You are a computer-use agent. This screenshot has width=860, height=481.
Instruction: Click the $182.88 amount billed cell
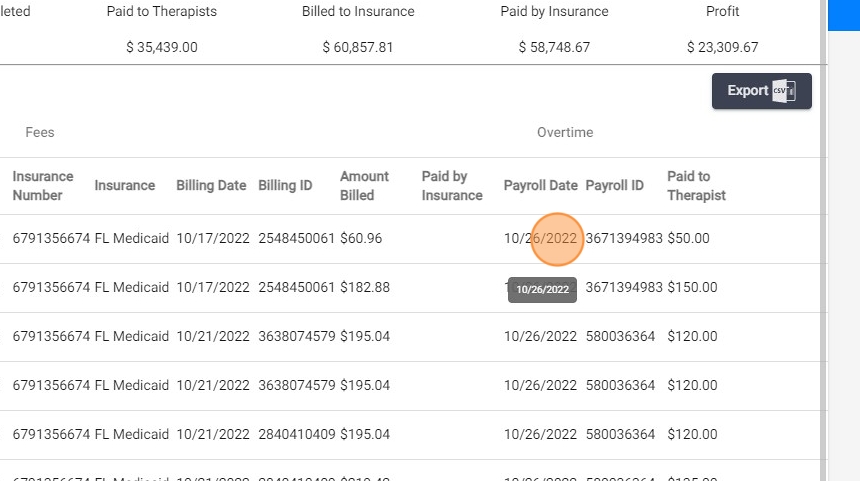[365, 288]
